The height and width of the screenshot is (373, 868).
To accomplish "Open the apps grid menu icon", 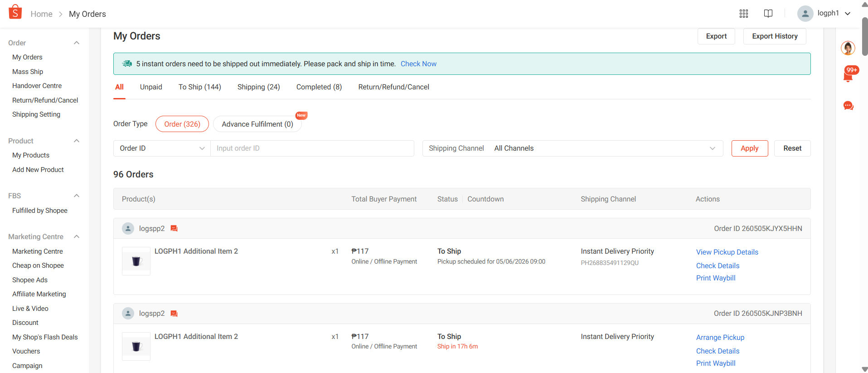I will coord(744,14).
